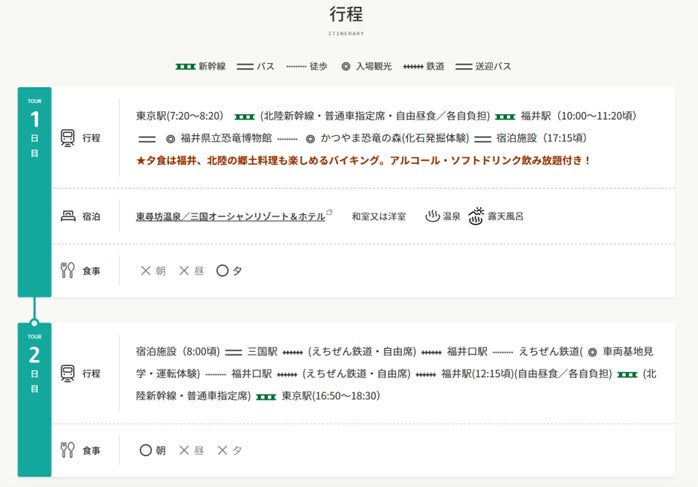Click the green Shinkansen legend icon
698x487 pixels.
click(185, 66)
